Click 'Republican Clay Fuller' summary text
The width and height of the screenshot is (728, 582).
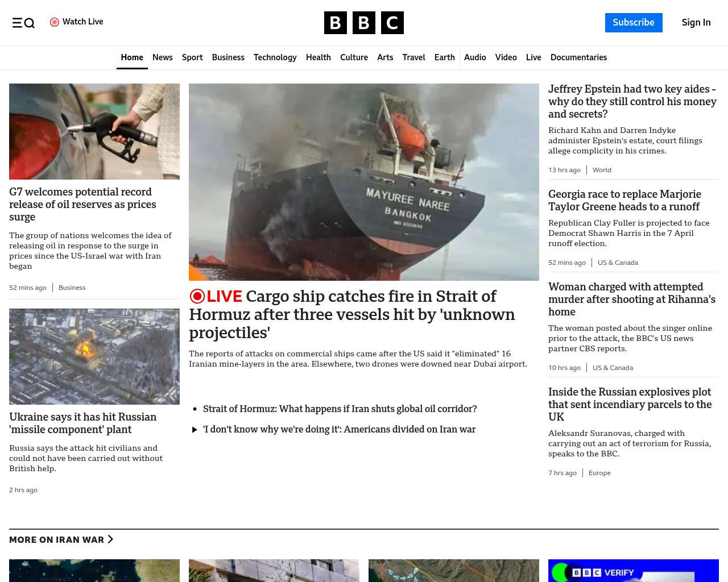pos(629,233)
